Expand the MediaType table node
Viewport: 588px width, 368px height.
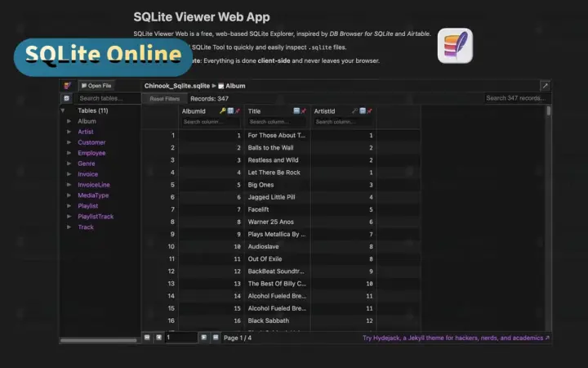(x=69, y=195)
